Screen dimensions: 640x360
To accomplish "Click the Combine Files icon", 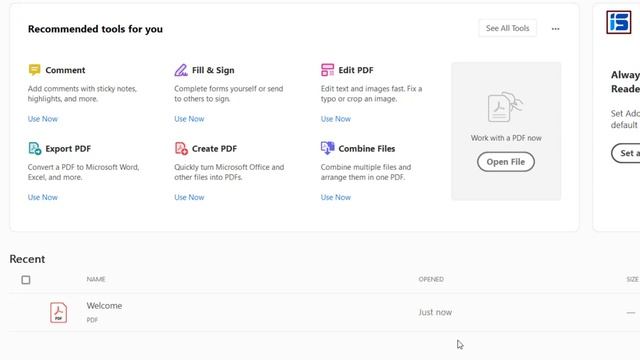I will tap(327, 148).
